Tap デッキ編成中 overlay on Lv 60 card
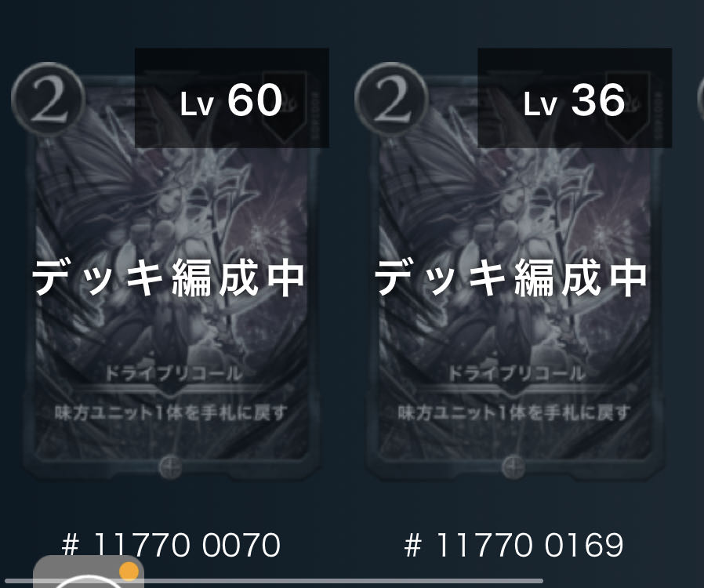 [169, 278]
